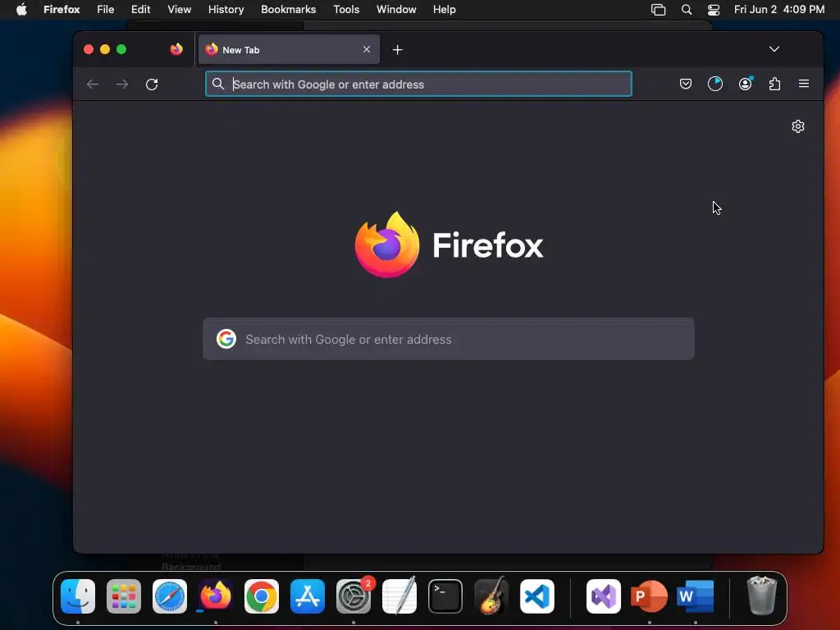Open System Settings from the Dock

(x=354, y=596)
